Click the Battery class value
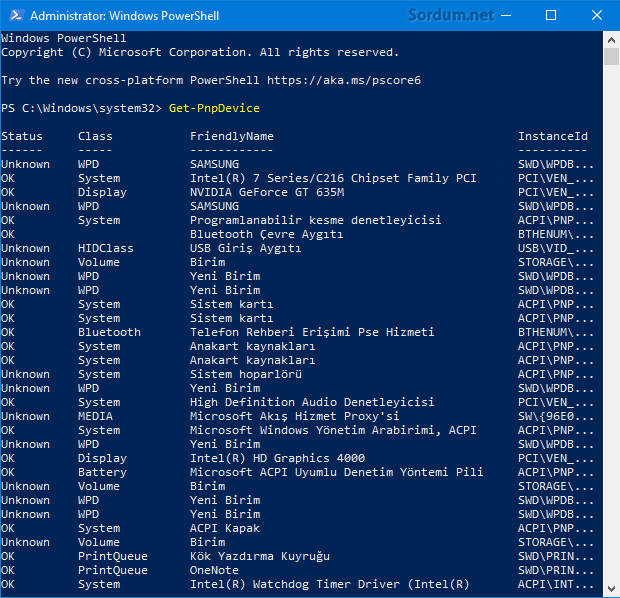 click(102, 472)
